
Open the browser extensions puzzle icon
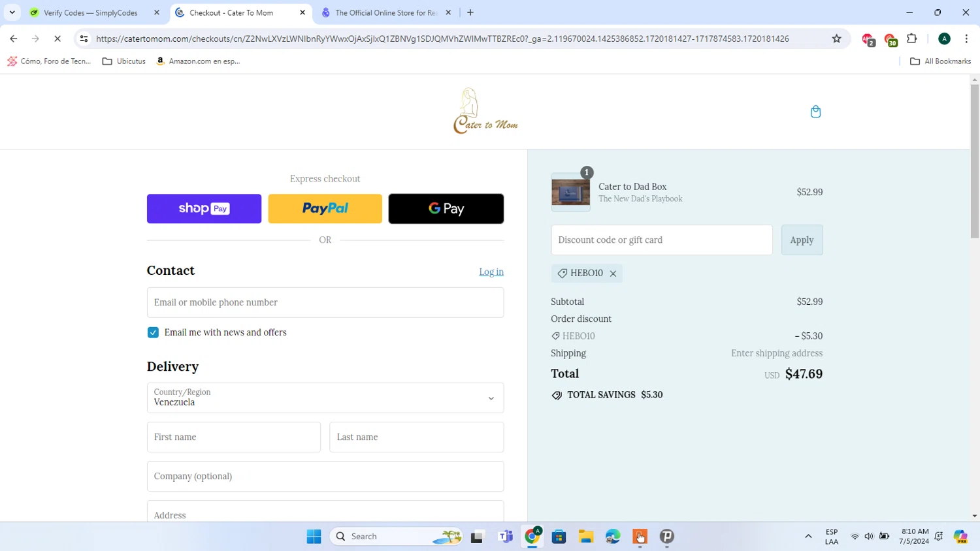tap(912, 39)
